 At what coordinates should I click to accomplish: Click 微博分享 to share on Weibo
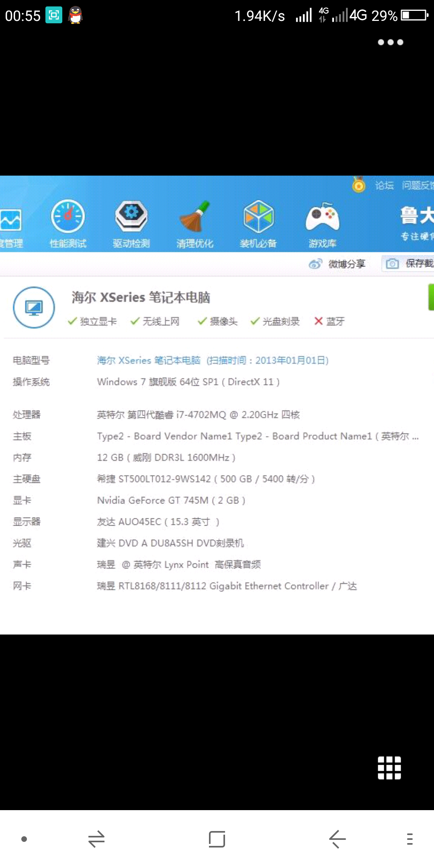pos(347,264)
